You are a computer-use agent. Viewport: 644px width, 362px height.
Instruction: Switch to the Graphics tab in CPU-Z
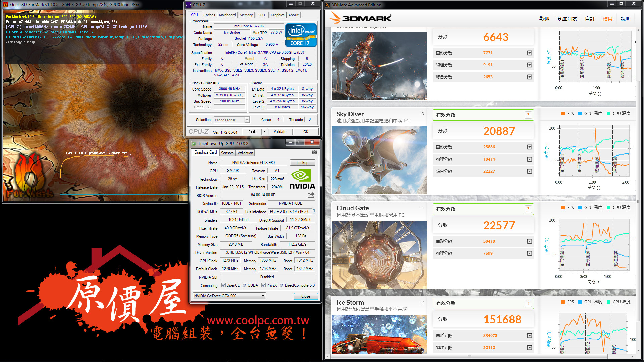tap(278, 15)
